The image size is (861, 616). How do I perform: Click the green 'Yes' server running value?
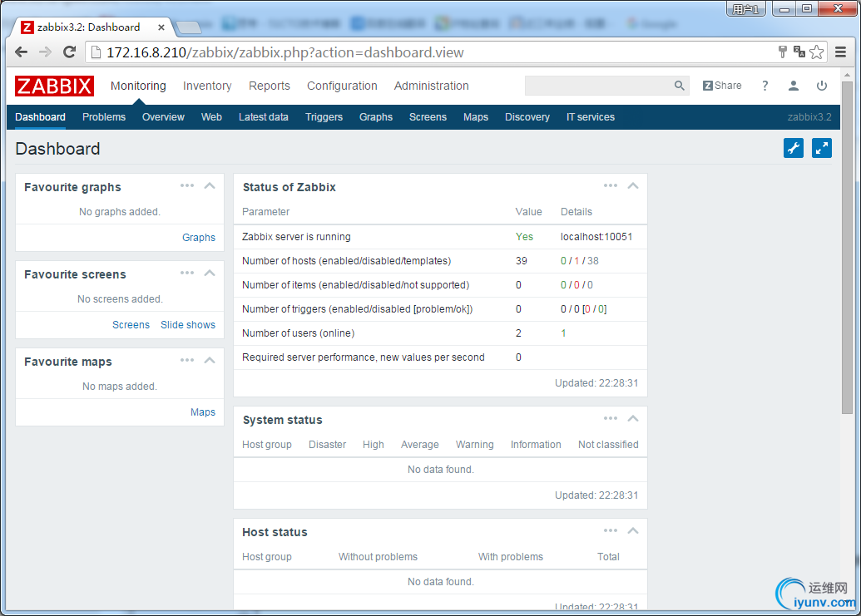[524, 236]
